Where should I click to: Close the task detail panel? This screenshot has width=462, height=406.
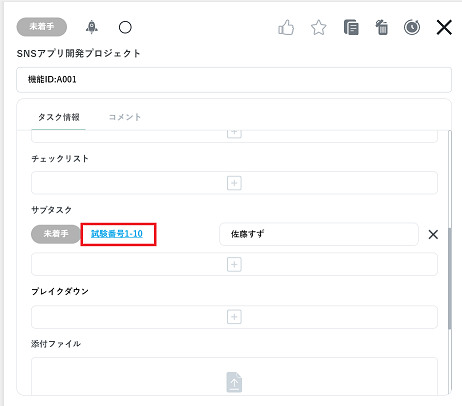click(x=444, y=27)
